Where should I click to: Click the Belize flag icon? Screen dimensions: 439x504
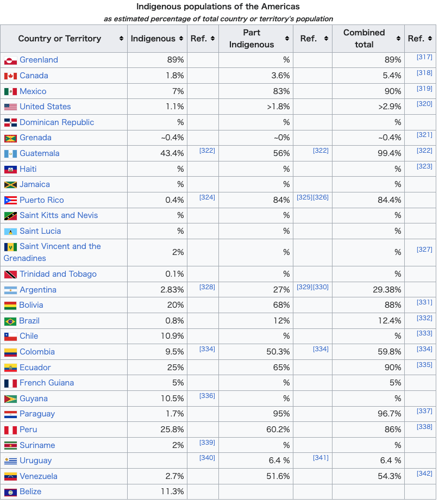point(10,492)
